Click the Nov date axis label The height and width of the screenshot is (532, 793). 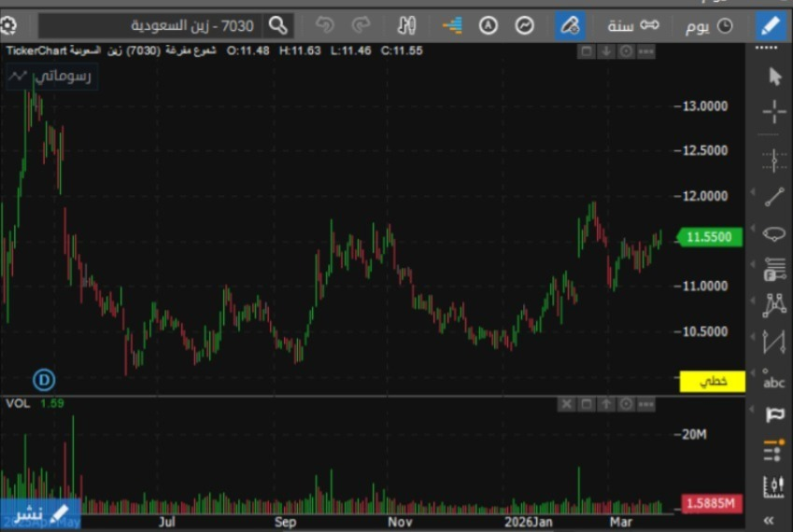(400, 522)
